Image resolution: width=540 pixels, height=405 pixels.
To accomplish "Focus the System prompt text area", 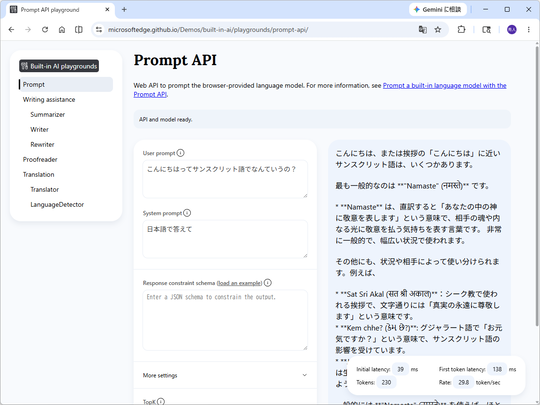I will [225, 239].
